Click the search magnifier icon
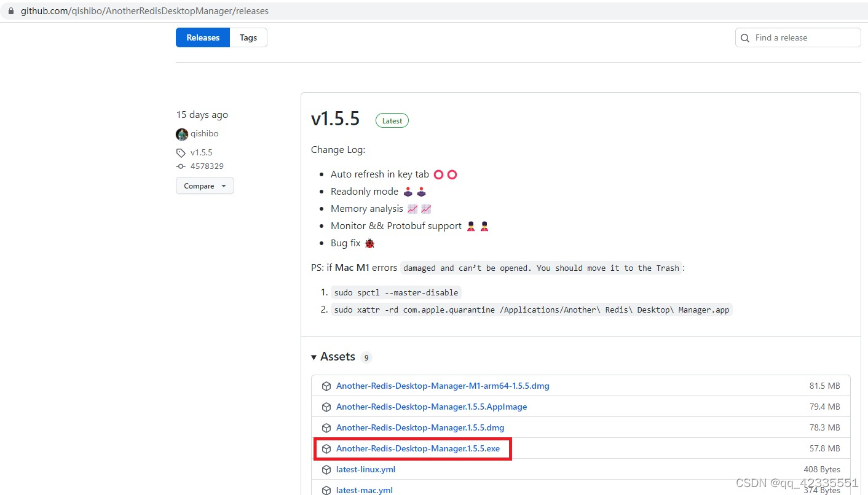 tap(745, 38)
